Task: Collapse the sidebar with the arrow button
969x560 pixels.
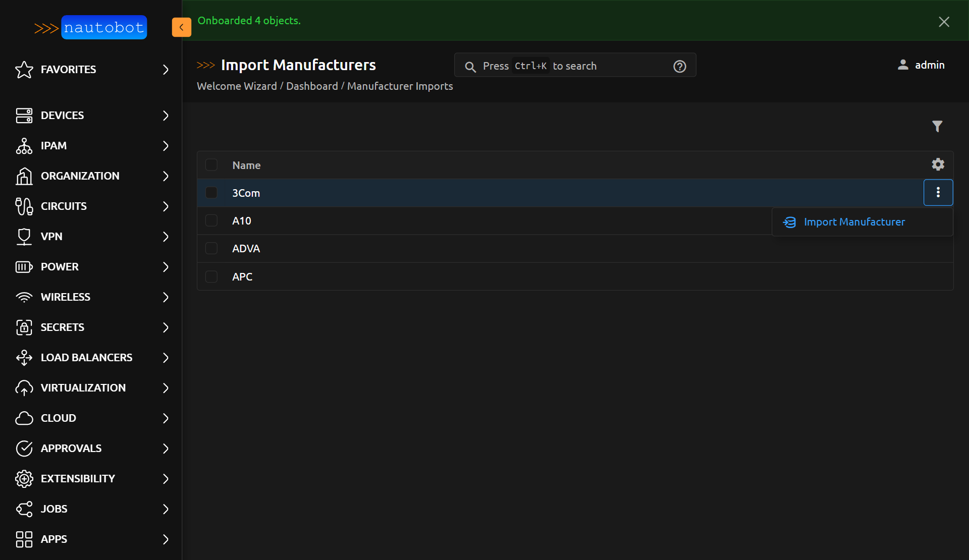Action: pos(181,27)
